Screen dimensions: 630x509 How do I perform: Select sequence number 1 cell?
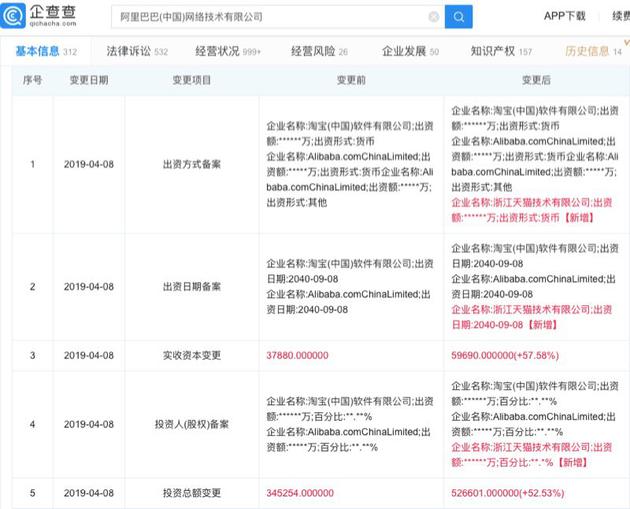[x=33, y=164]
